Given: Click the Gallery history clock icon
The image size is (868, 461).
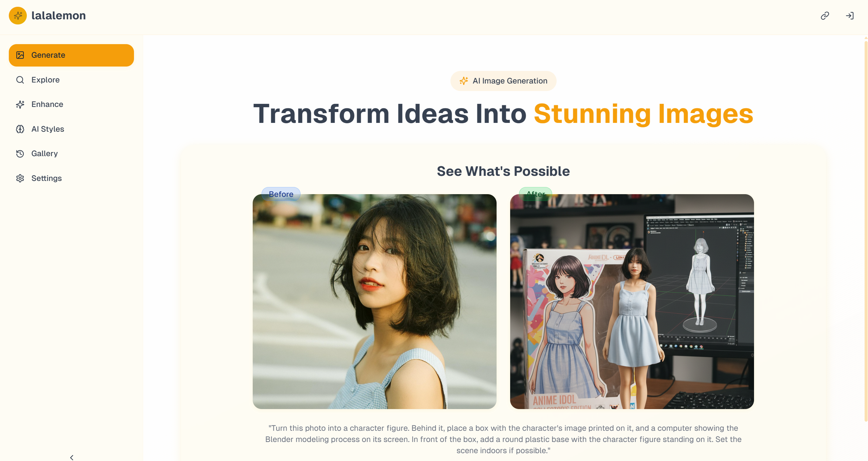Looking at the screenshot, I should [20, 153].
